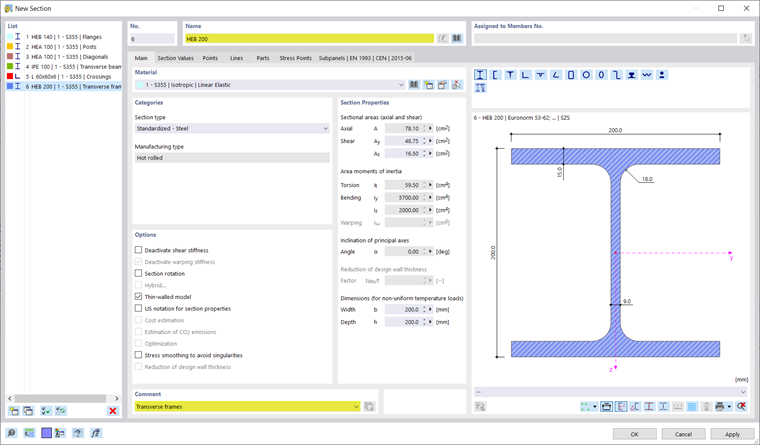Image resolution: width=760 pixels, height=445 pixels.
Task: Select the circular hollow section icon
Action: pos(586,75)
